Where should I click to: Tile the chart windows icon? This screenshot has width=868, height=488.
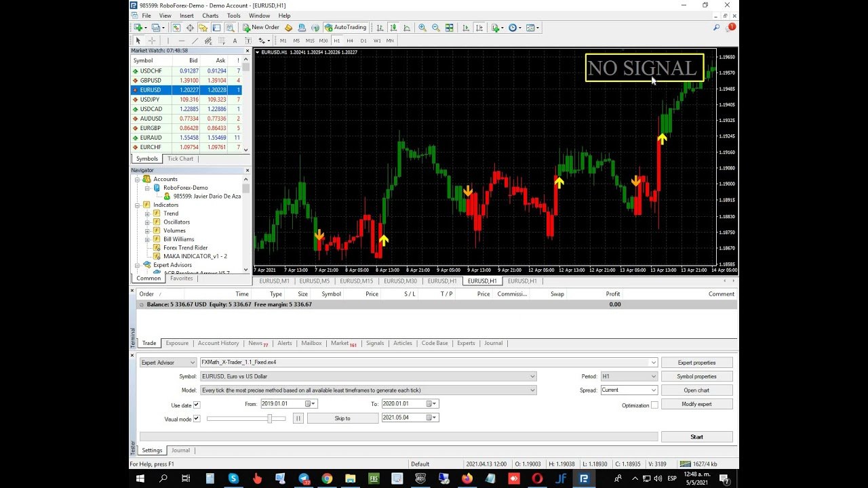point(450,28)
